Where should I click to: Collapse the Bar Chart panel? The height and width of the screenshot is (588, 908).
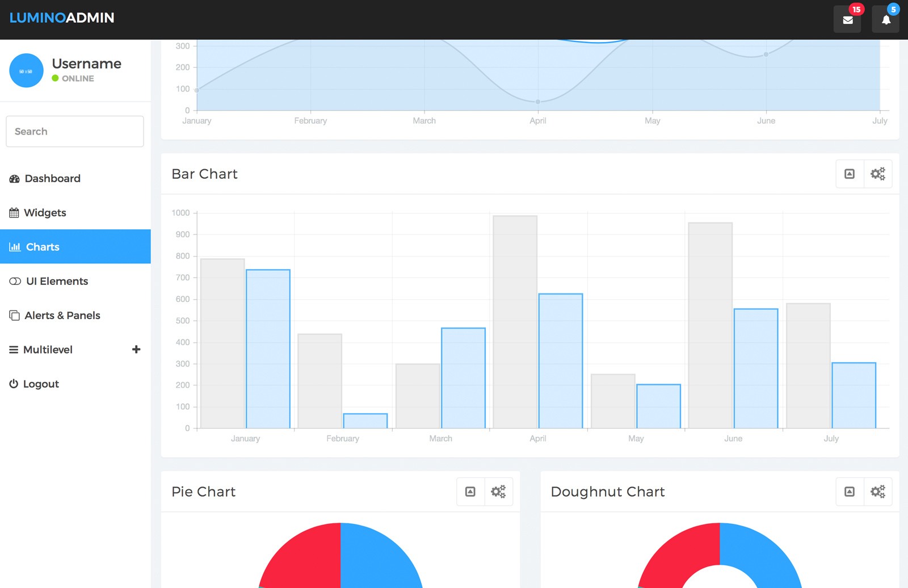850,174
